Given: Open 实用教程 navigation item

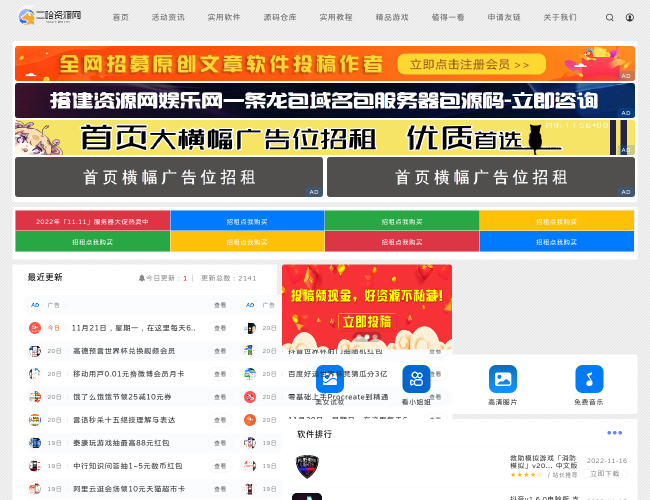Looking at the screenshot, I should (x=336, y=17).
